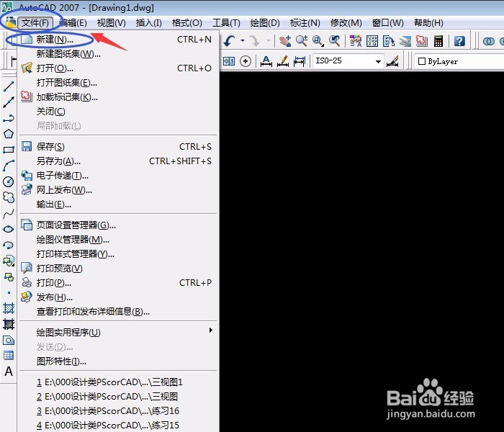Viewport: 504px width, 432px height.
Task: Open the 工具(T) menu
Action: (226, 23)
